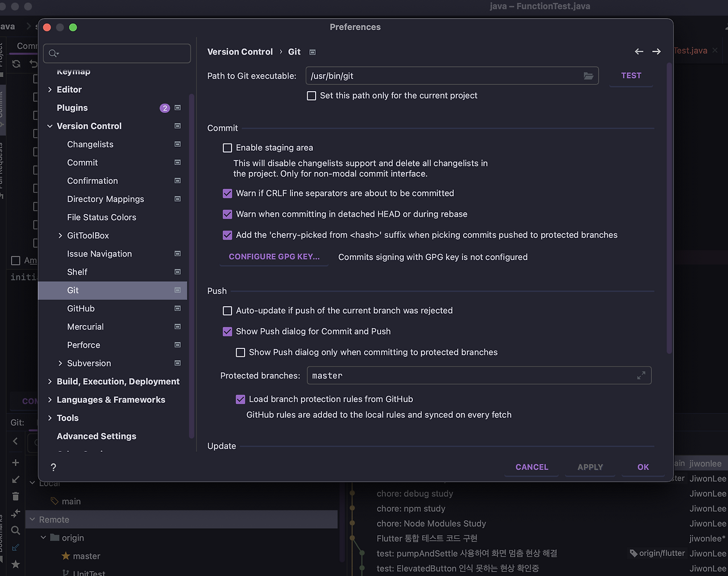Check 'Show Push dialog only when committing to protected branches'
The image size is (728, 576).
tap(241, 352)
